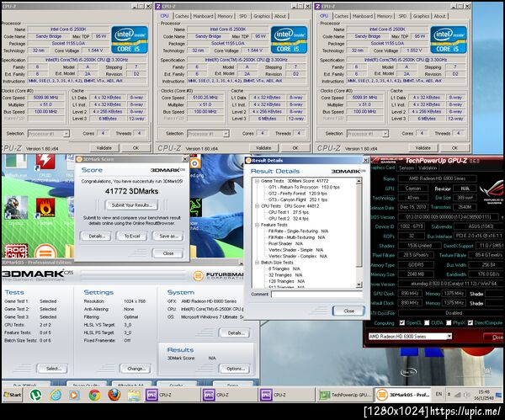Image resolution: width=505 pixels, height=420 pixels.
Task: Switch to 3DMark05 taskbar button
Action: pos(402,395)
